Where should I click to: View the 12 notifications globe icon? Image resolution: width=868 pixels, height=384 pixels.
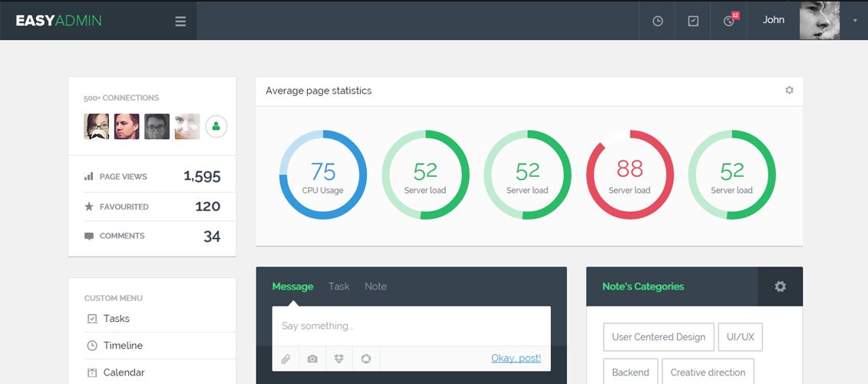pyautogui.click(x=729, y=21)
